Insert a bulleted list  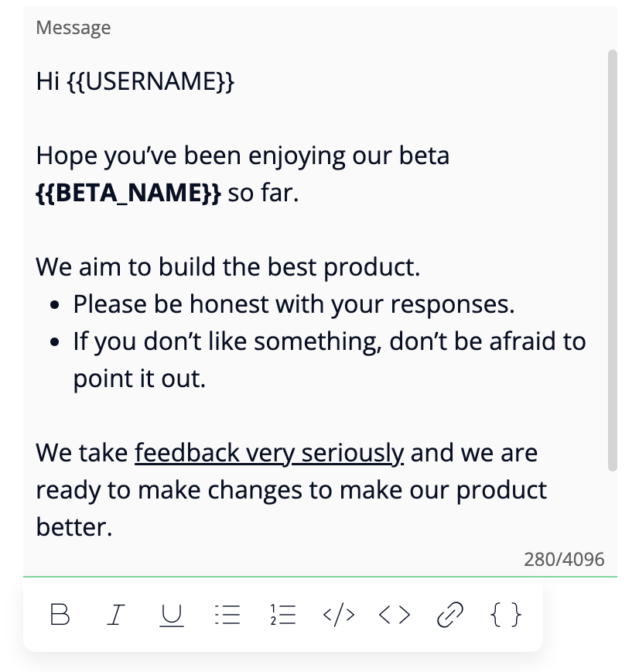tap(227, 615)
